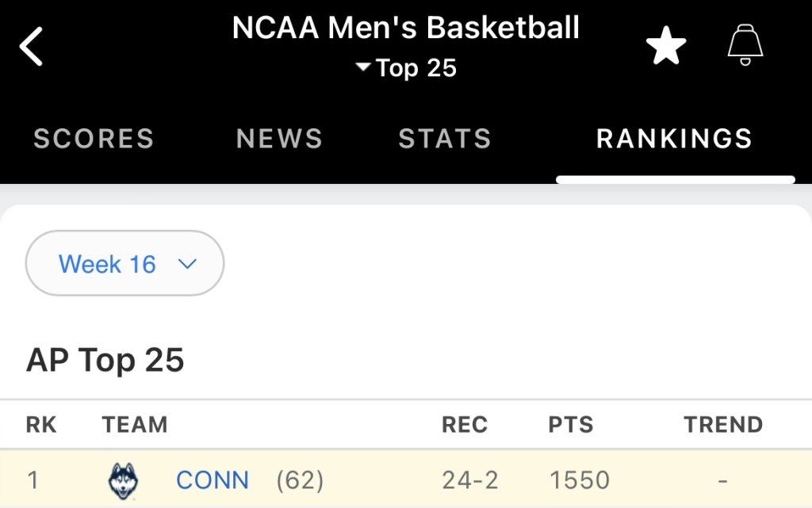This screenshot has height=508, width=812.
Task: Click the REC column header
Action: click(x=465, y=425)
